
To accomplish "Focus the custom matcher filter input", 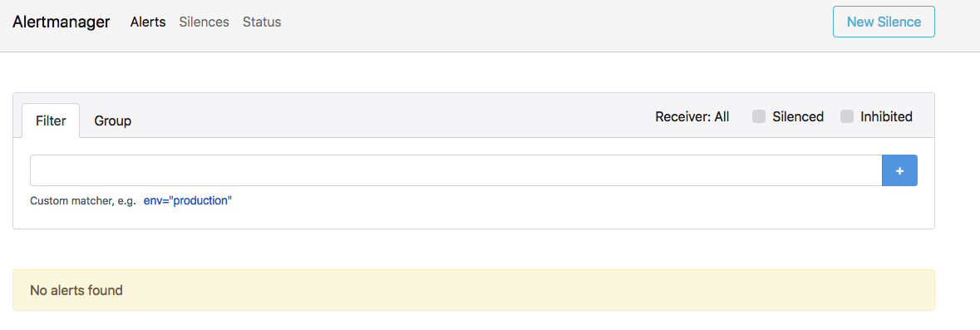I will tap(456, 170).
